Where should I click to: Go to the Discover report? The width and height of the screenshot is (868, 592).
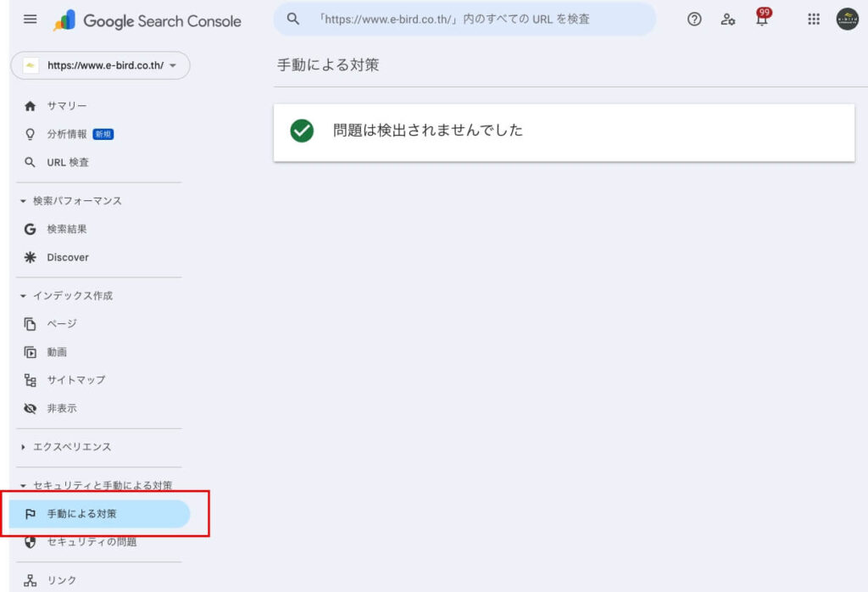[67, 257]
